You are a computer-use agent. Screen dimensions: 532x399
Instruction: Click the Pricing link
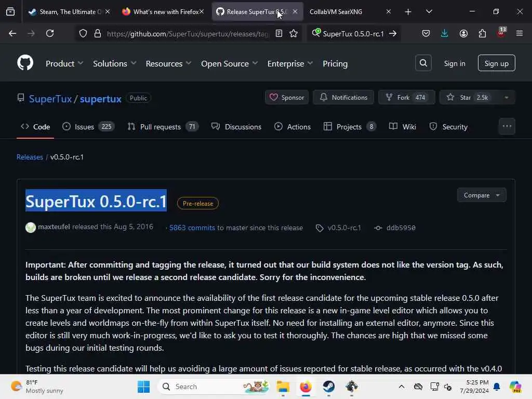335,63
